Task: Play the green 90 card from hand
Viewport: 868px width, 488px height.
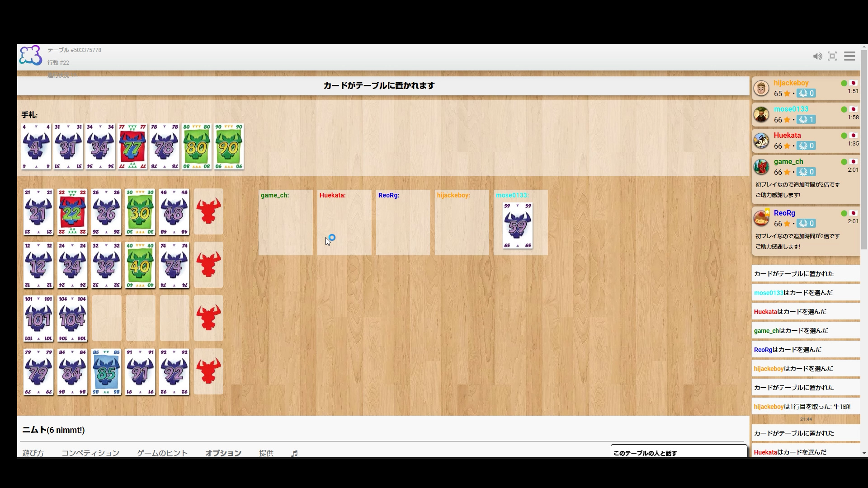Action: [229, 147]
